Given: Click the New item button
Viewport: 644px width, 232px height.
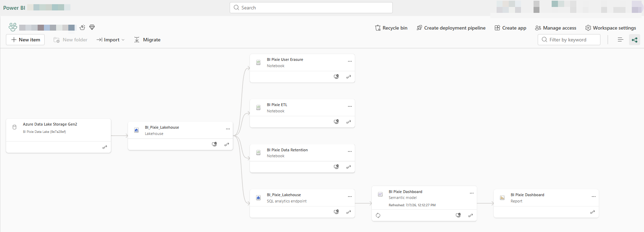Looking at the screenshot, I should [x=25, y=40].
